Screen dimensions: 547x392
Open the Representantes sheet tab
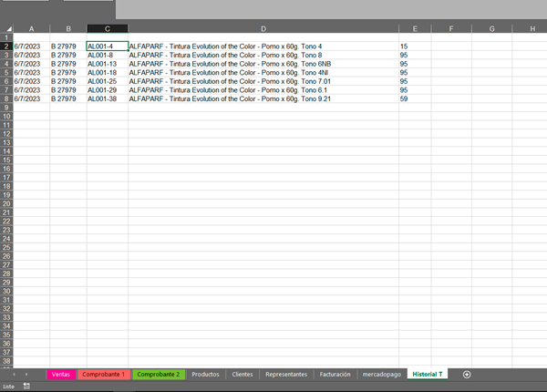(x=286, y=374)
